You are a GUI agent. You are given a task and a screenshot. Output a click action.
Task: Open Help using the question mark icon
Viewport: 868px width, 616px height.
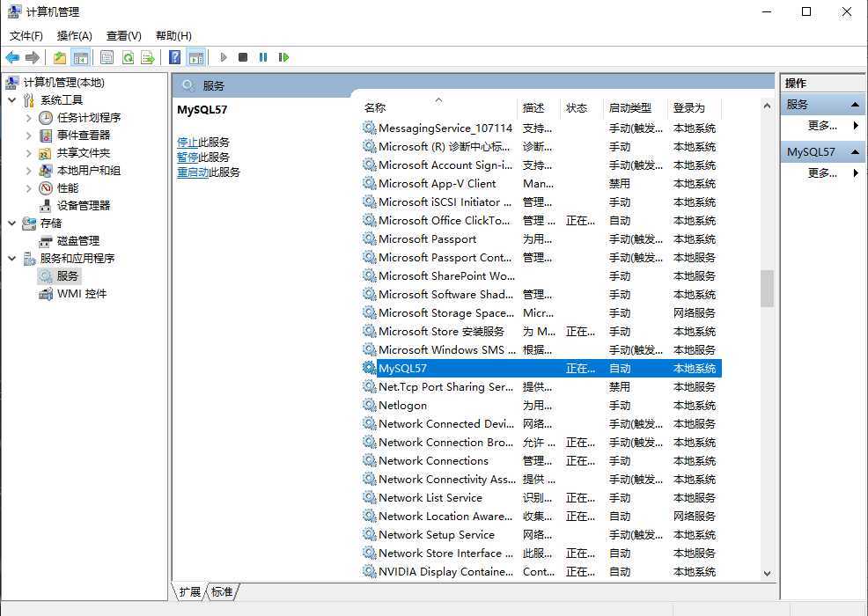coord(174,57)
